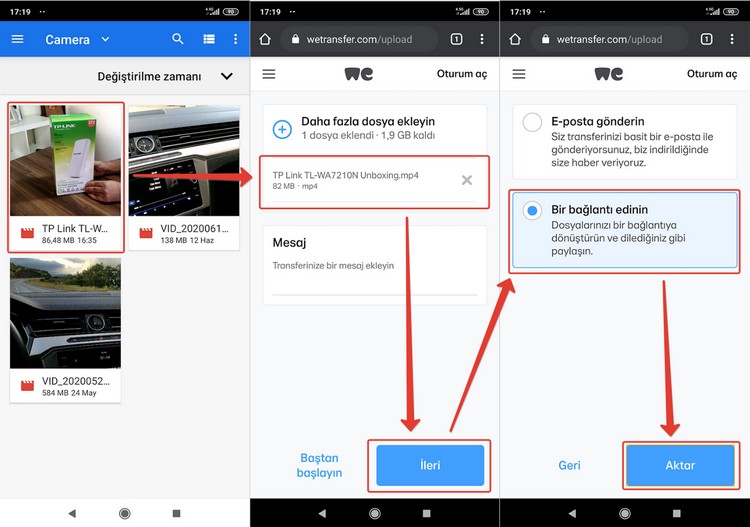Image resolution: width=750 pixels, height=527 pixels.
Task: Open WeTransfer hamburger menu in right screen
Action: point(519,74)
